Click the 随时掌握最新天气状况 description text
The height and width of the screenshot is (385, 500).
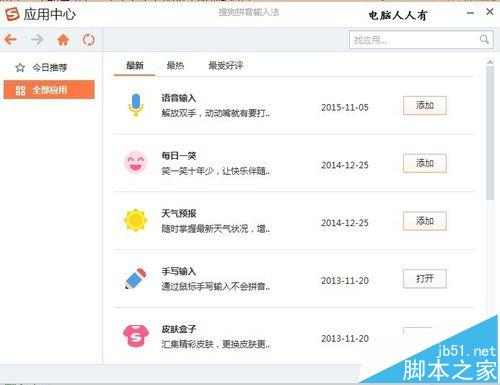point(216,229)
